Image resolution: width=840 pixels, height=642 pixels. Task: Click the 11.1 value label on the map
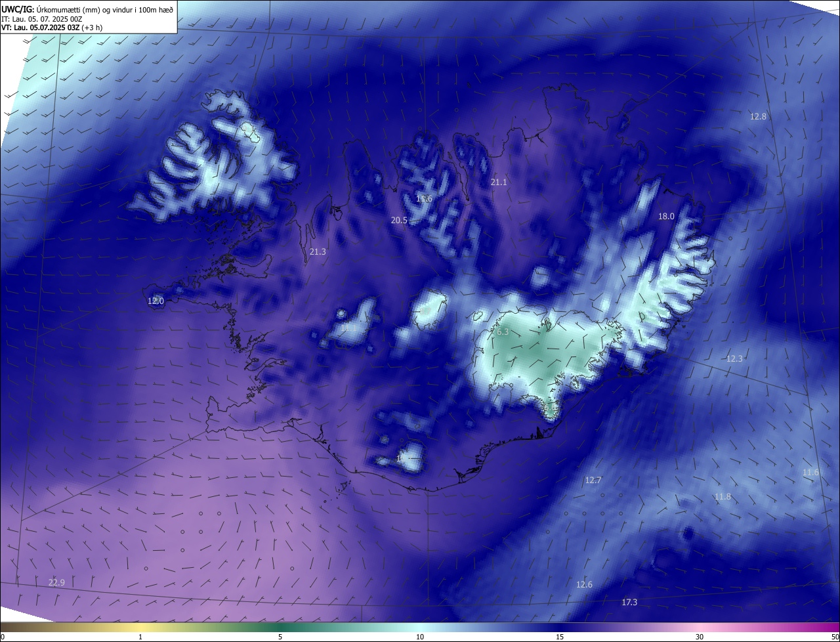point(348,327)
